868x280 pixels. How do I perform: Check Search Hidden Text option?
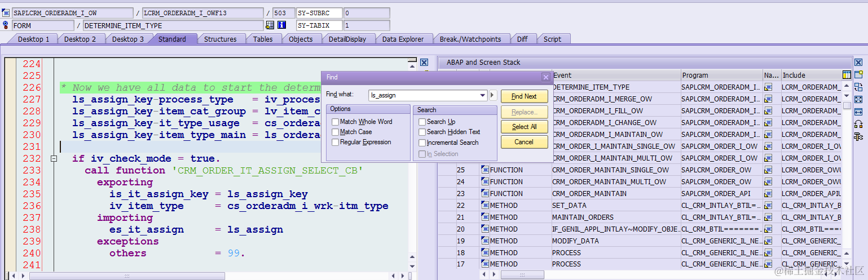(x=422, y=132)
